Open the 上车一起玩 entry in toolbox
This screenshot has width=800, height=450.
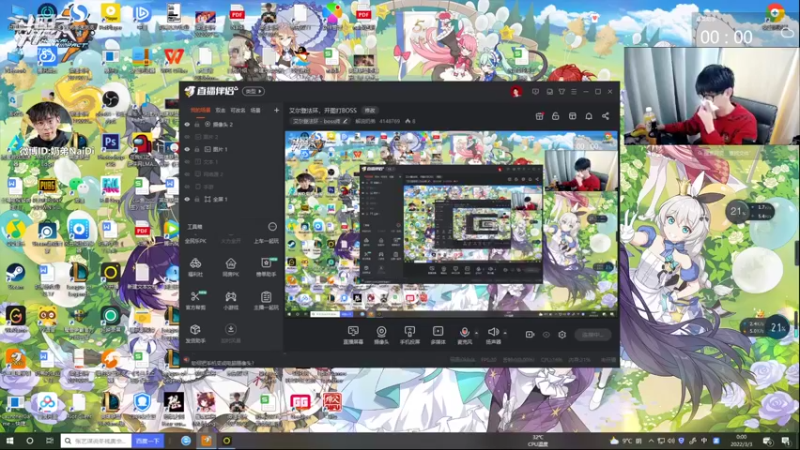266,241
